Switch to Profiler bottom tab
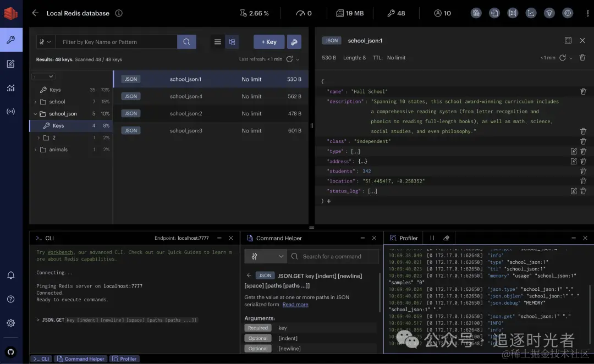 [x=124, y=359]
